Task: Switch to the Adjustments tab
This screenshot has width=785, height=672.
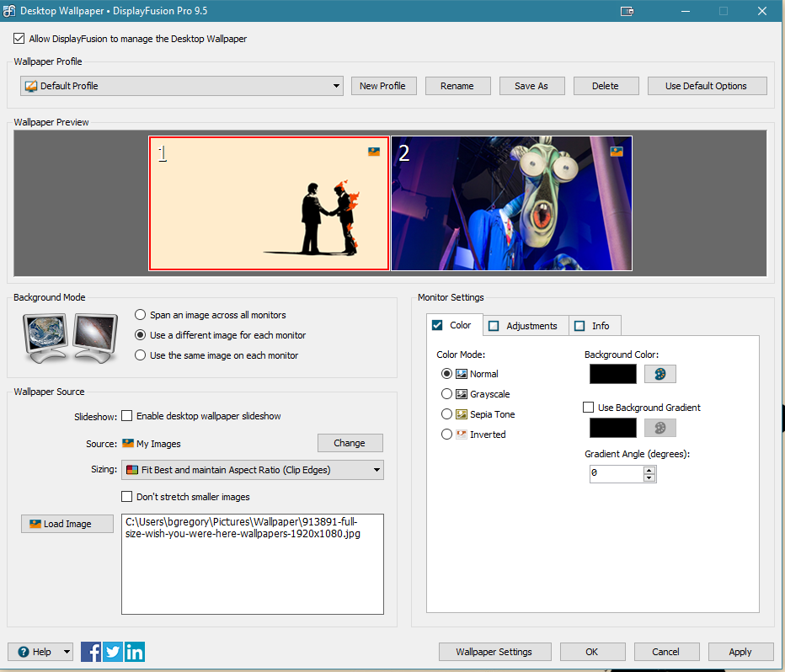Action: [x=526, y=326]
